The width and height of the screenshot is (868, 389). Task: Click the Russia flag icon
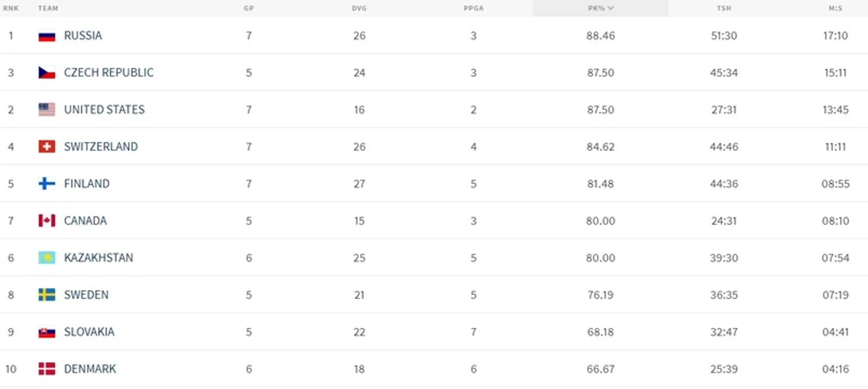47,36
